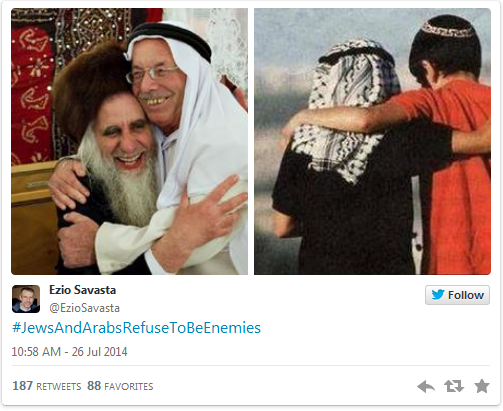Open the 187 retweets list
Viewport: 503px width, 411px height.
pos(47,386)
